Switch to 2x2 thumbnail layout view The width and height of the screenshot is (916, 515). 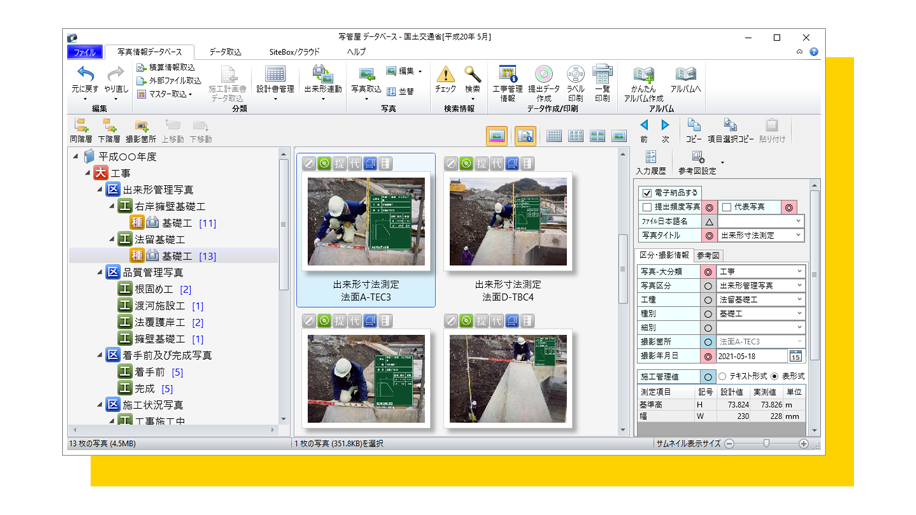(597, 136)
